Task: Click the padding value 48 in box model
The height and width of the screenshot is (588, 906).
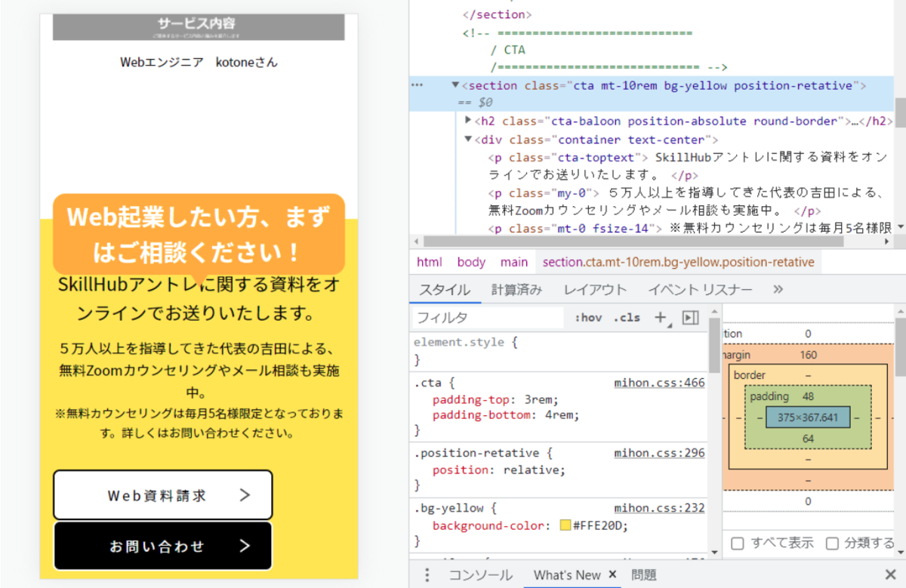Action: [x=808, y=396]
